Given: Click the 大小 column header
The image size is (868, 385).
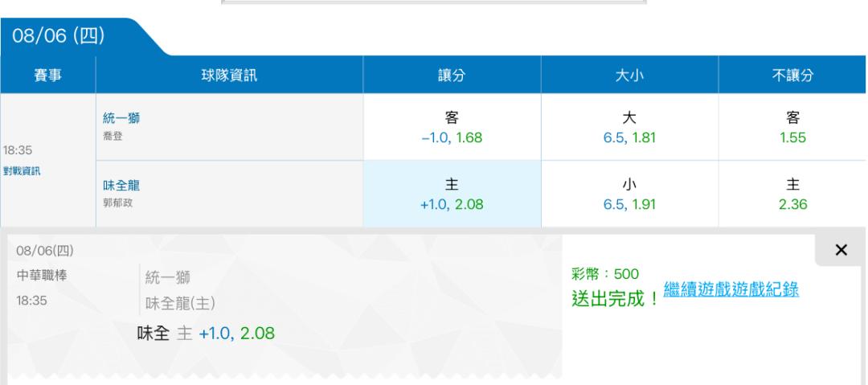Looking at the screenshot, I should (x=629, y=75).
